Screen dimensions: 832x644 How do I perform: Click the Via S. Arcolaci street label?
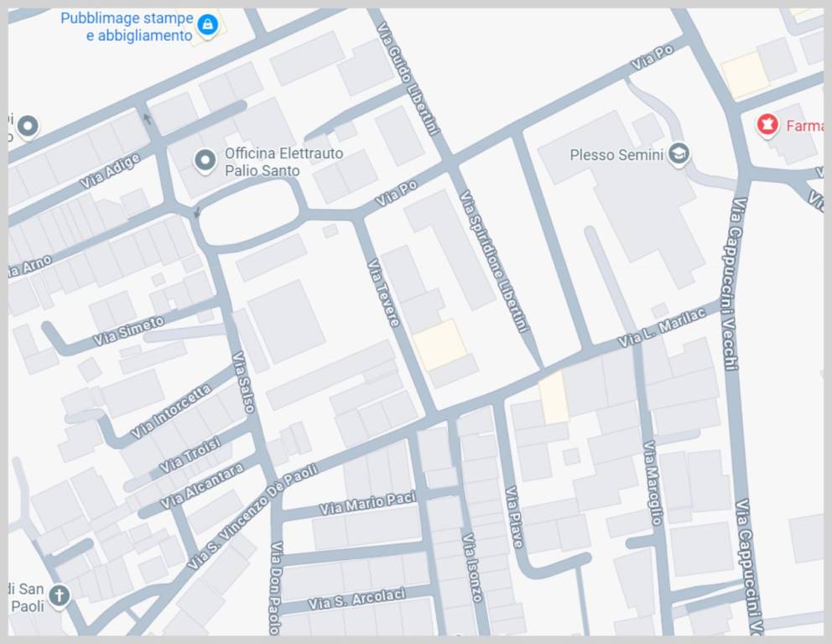tap(356, 600)
